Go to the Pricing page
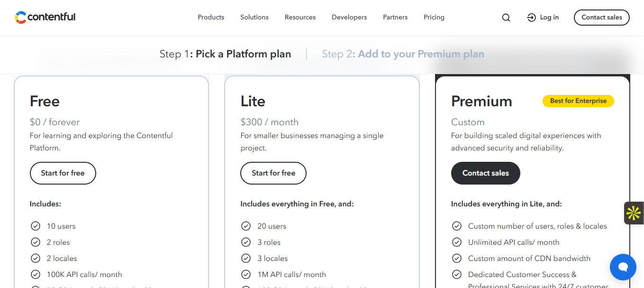The image size is (644, 288). coord(434,18)
